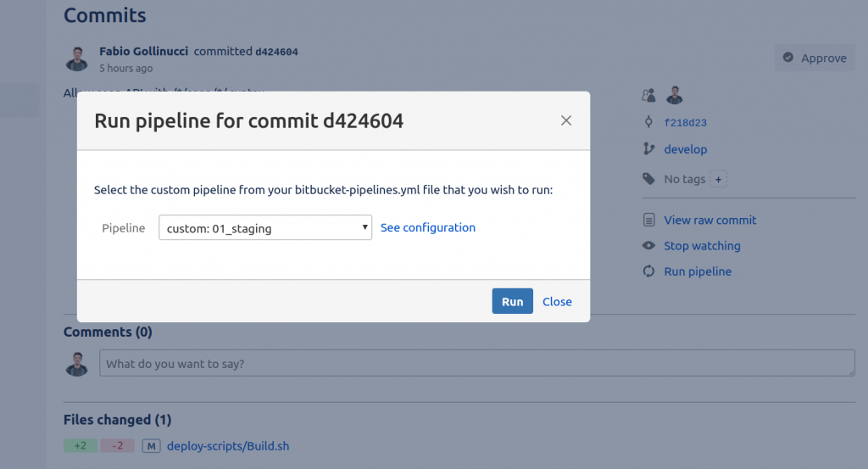Screen dimensions: 868x469
Task: Click the participants icon in the sidebar
Action: tap(648, 95)
